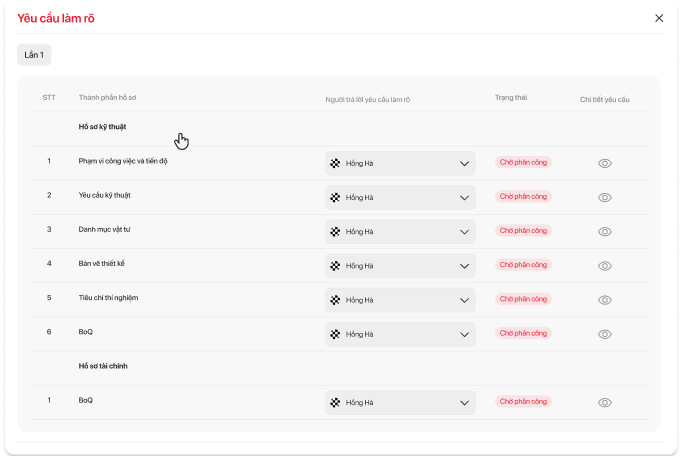Click the Hồ sơ tài chính section header

102,366
